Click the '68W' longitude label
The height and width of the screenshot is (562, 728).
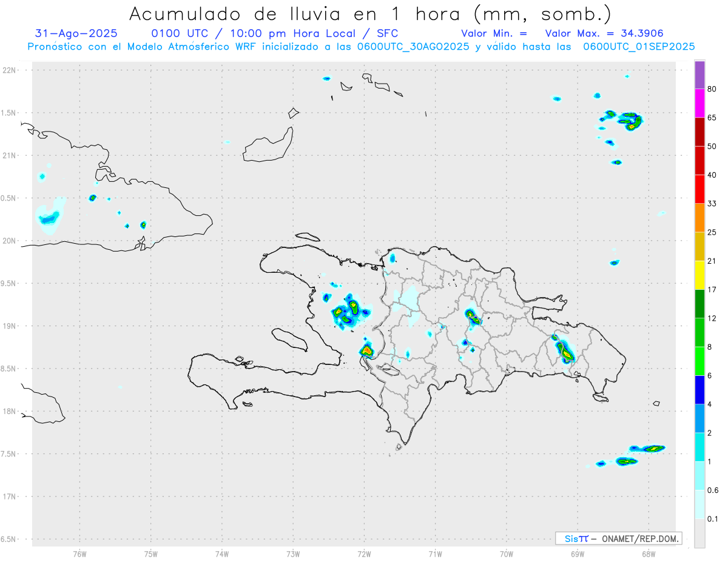649,554
